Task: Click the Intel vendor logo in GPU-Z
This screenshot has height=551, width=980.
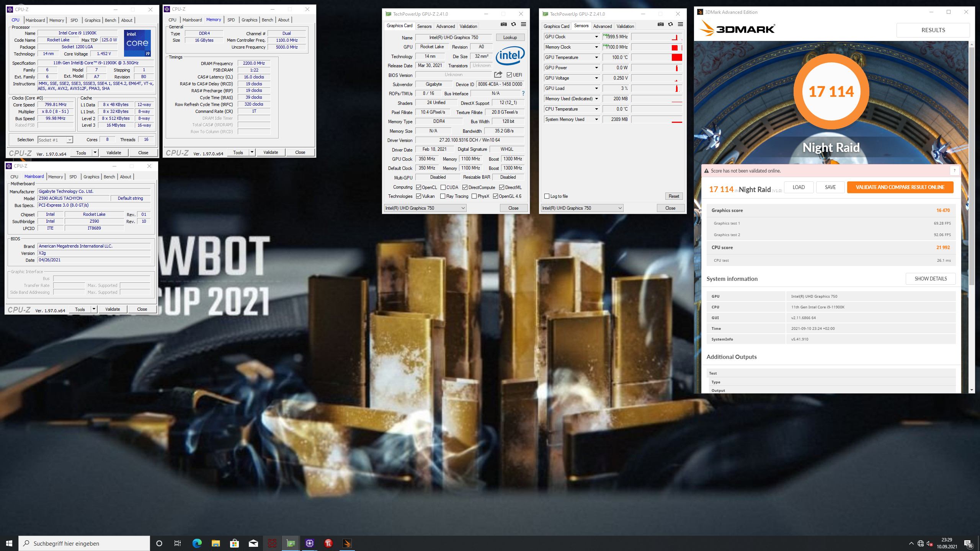Action: pyautogui.click(x=510, y=56)
